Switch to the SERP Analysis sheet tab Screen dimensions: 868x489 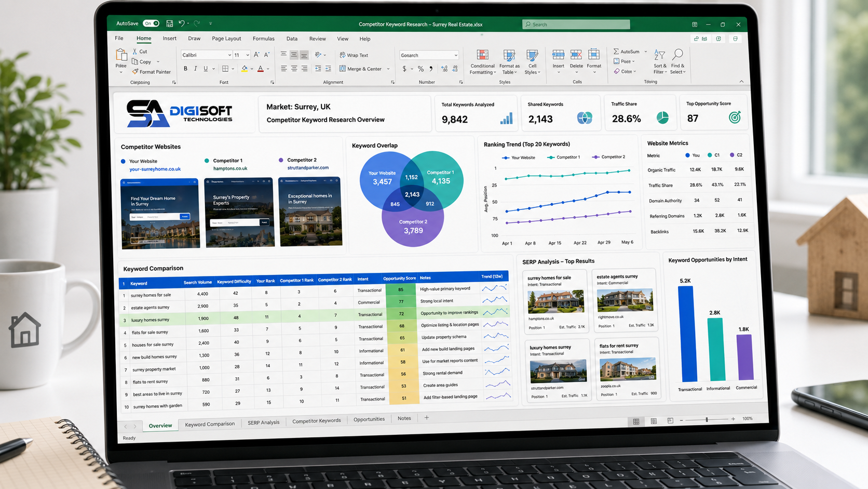pyautogui.click(x=263, y=422)
